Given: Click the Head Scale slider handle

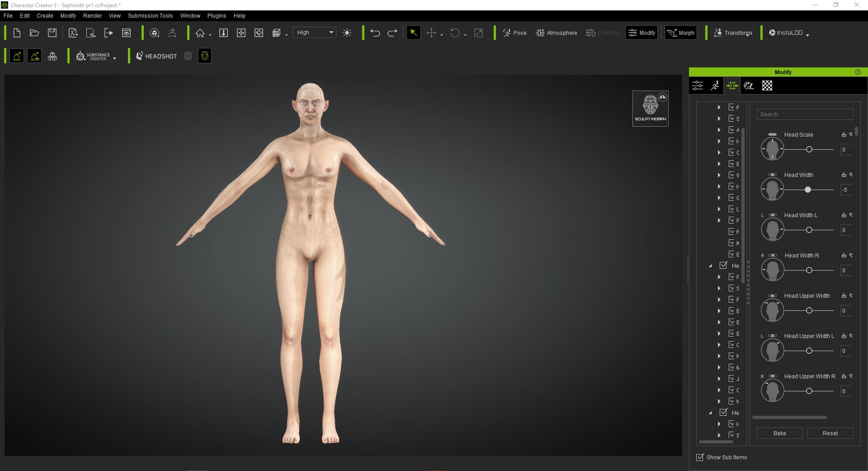Looking at the screenshot, I should pyautogui.click(x=809, y=149).
